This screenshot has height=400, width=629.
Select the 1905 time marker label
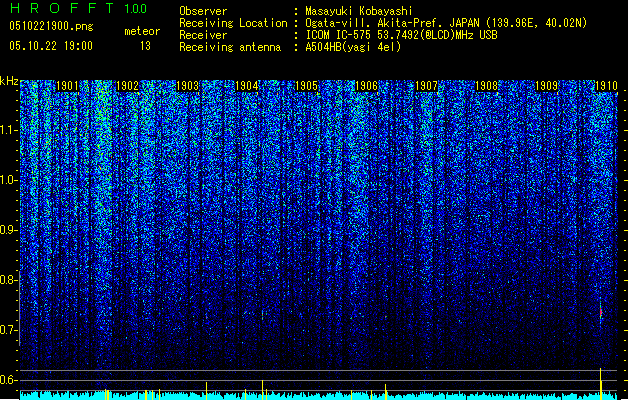(x=306, y=86)
